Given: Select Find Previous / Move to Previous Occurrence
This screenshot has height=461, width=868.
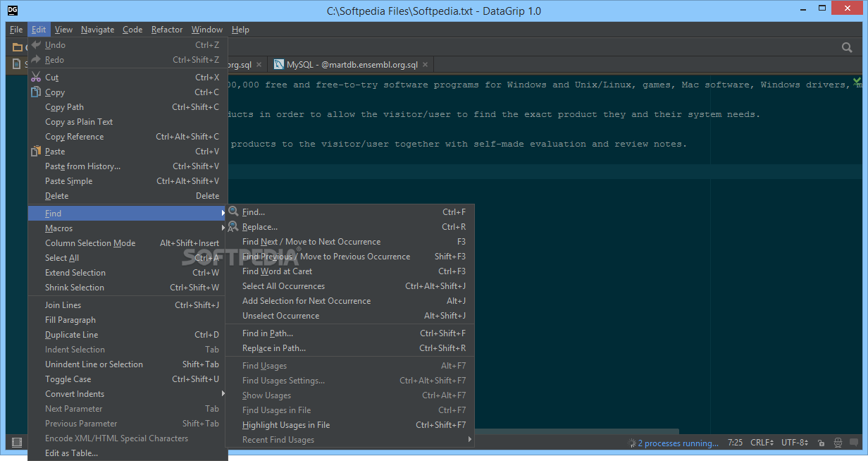Looking at the screenshot, I should tap(350, 256).
